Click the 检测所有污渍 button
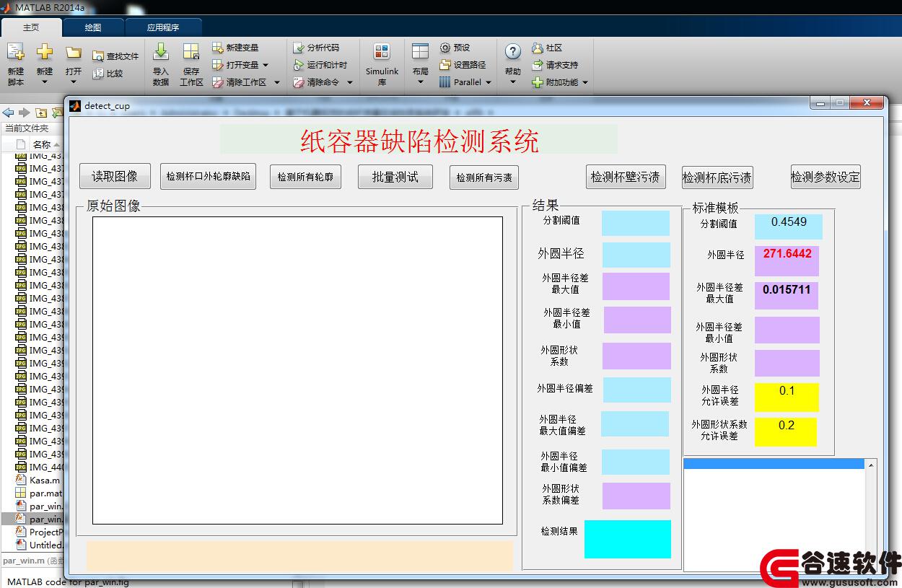Viewport: 902px width, 588px height. pyautogui.click(x=485, y=177)
